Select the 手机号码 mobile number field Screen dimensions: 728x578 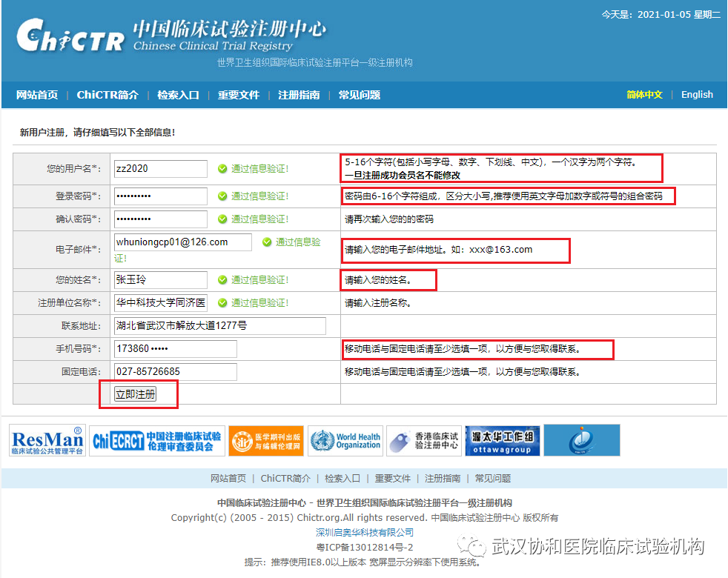(175, 349)
